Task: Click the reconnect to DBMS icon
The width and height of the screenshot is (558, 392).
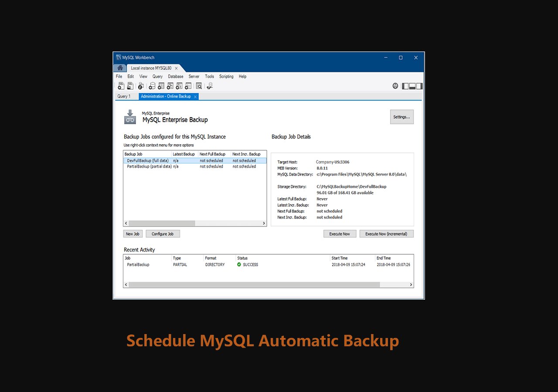Action: coord(210,86)
